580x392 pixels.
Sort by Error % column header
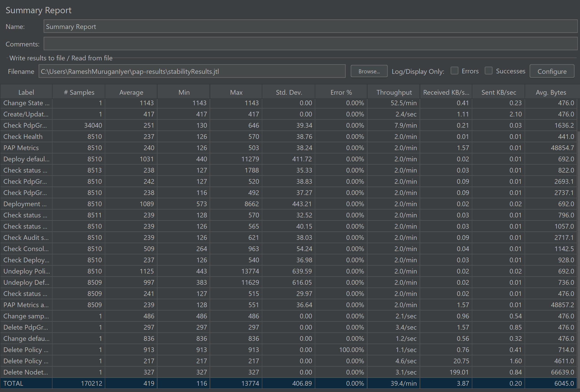pos(341,92)
